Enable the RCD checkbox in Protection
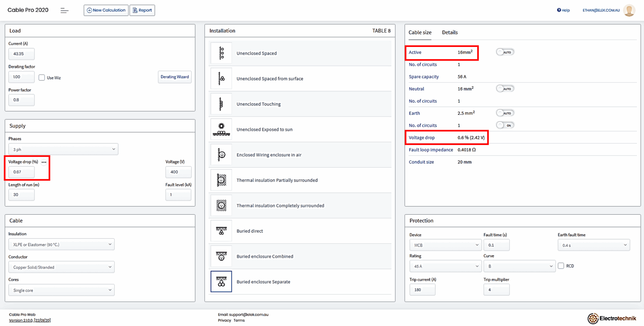This screenshot has width=644, height=326. pyautogui.click(x=560, y=266)
